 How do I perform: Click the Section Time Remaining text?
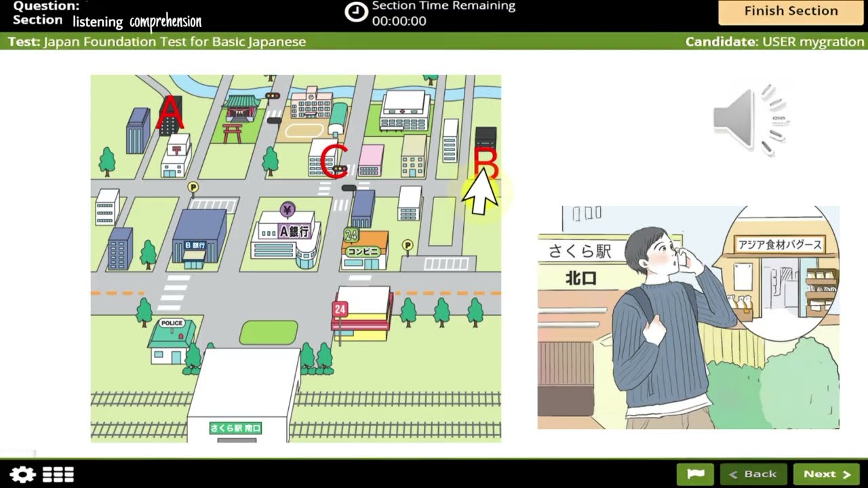point(443,6)
